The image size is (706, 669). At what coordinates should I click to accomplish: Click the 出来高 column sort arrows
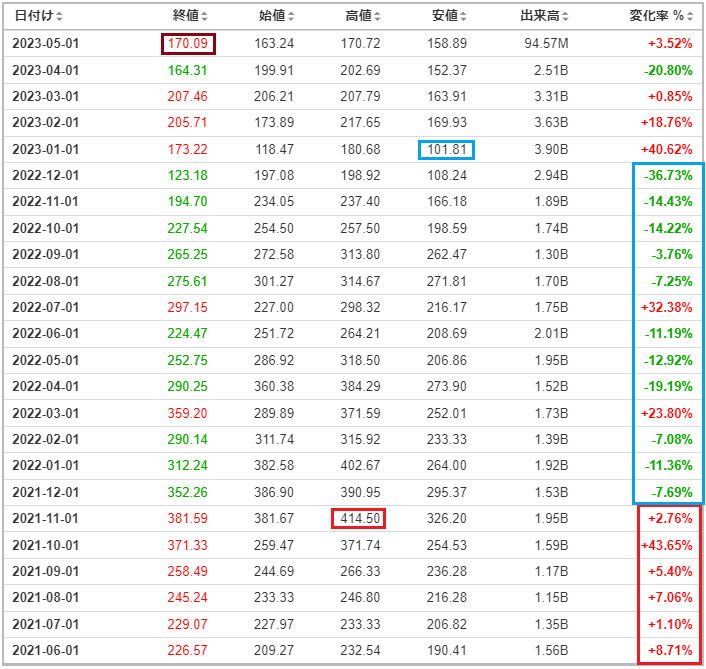point(566,17)
